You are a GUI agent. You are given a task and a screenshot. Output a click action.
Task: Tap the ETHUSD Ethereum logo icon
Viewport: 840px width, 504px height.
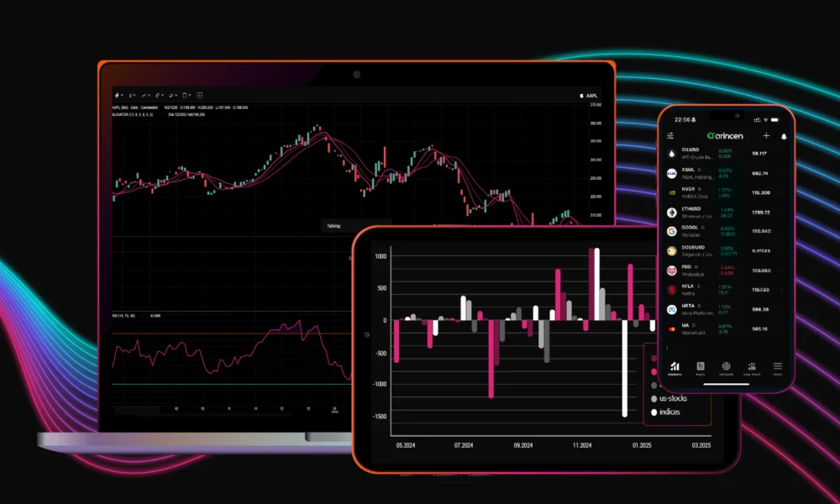tap(672, 213)
